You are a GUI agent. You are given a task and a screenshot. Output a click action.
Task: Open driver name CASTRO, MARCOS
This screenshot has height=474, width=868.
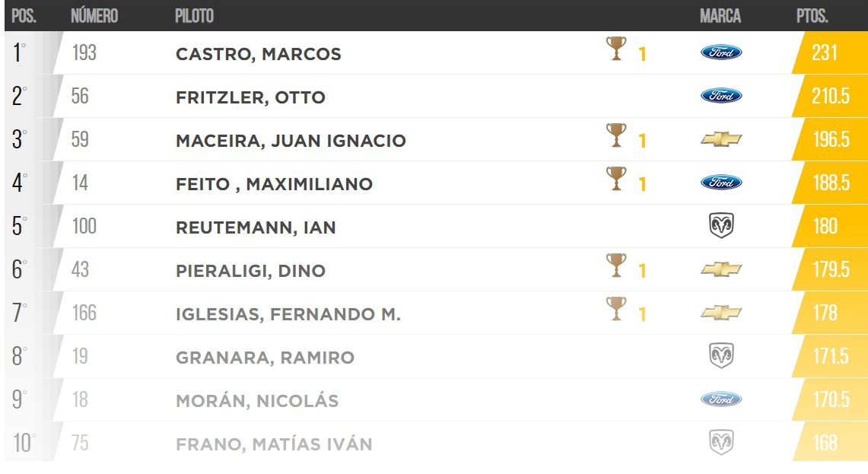click(258, 54)
